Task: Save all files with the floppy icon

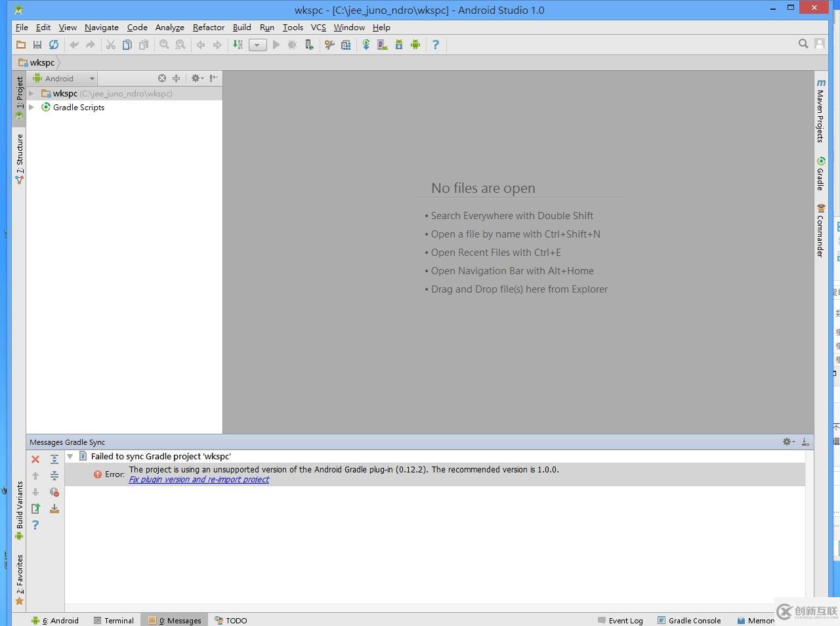Action: pyautogui.click(x=37, y=45)
